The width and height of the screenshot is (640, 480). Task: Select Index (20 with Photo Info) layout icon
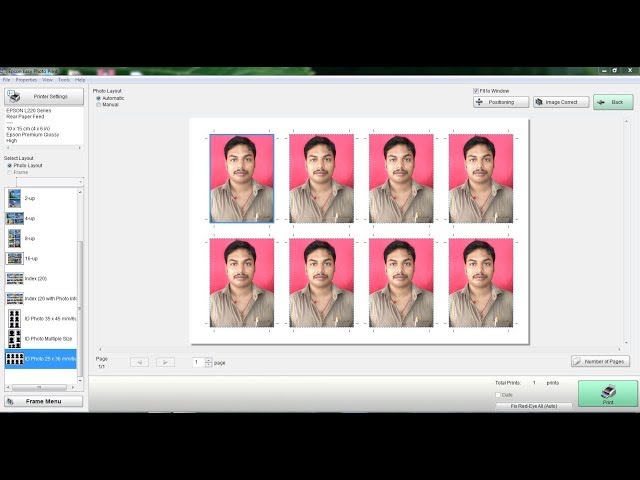pos(15,298)
